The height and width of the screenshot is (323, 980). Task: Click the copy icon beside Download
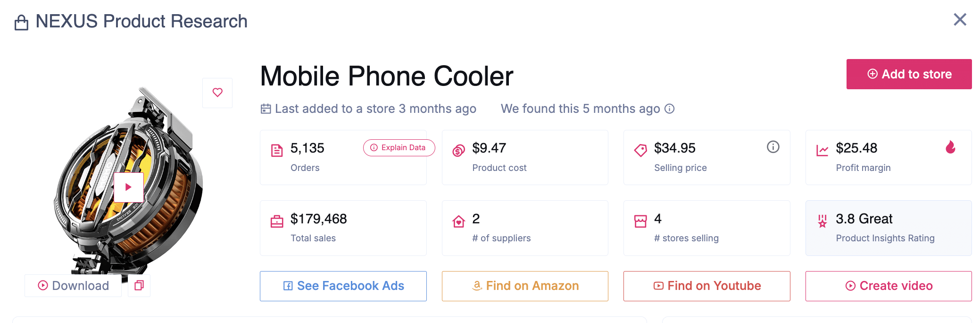pyautogui.click(x=139, y=285)
